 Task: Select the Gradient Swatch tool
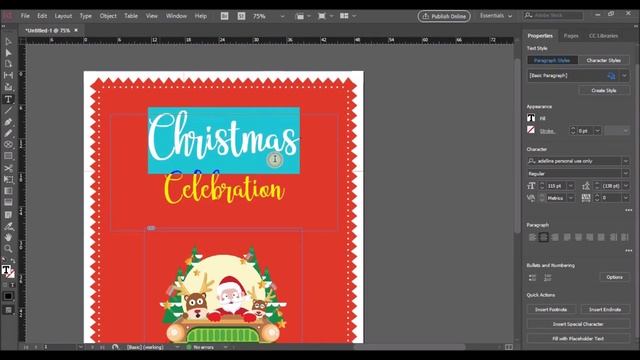8,191
